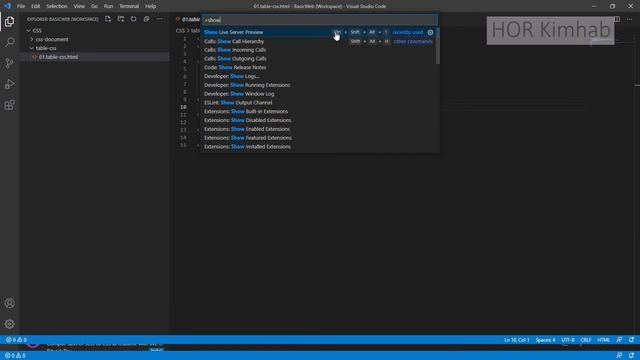Run Extensions: Show Built-in Extensions command
The width and height of the screenshot is (640, 360).
[x=319, y=111]
